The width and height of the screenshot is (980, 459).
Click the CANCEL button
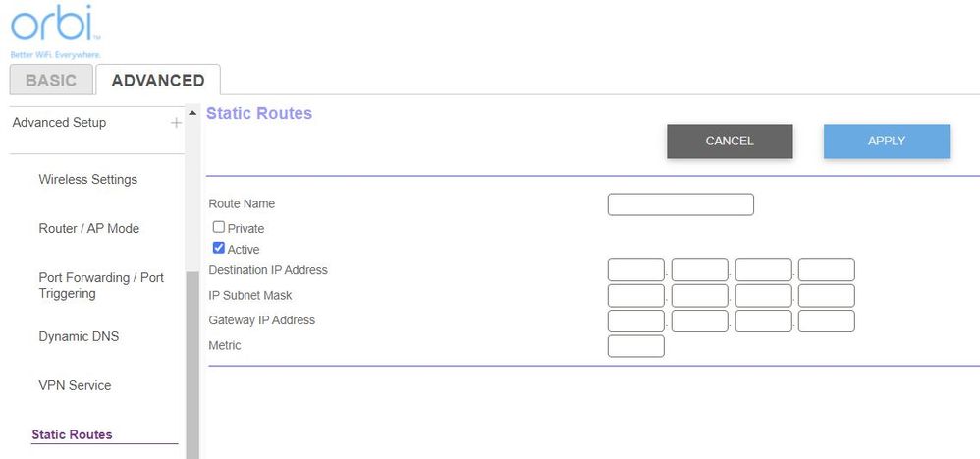click(730, 142)
